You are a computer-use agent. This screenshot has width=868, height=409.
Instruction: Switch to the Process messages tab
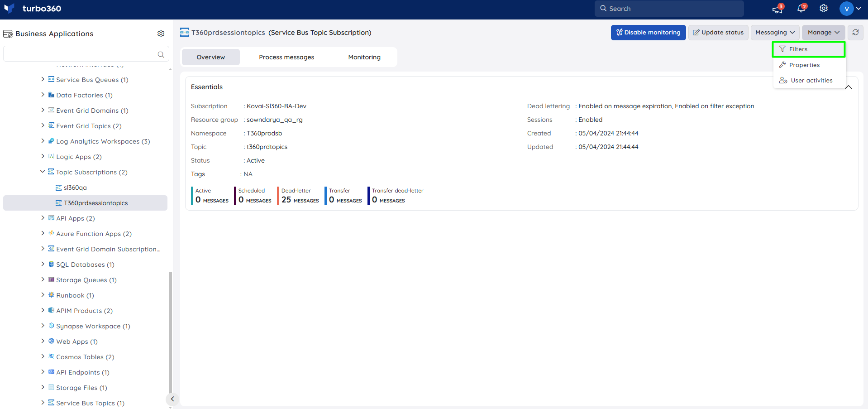pyautogui.click(x=286, y=57)
